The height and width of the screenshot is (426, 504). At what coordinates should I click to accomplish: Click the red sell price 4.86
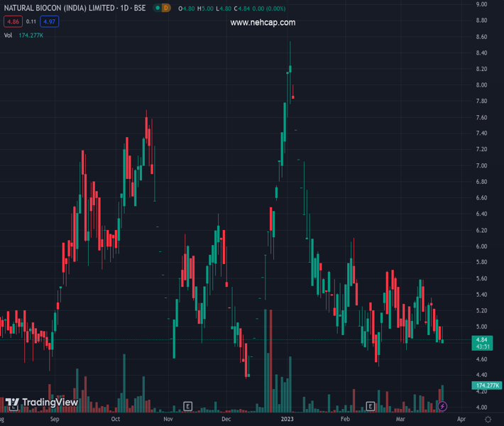coord(12,22)
